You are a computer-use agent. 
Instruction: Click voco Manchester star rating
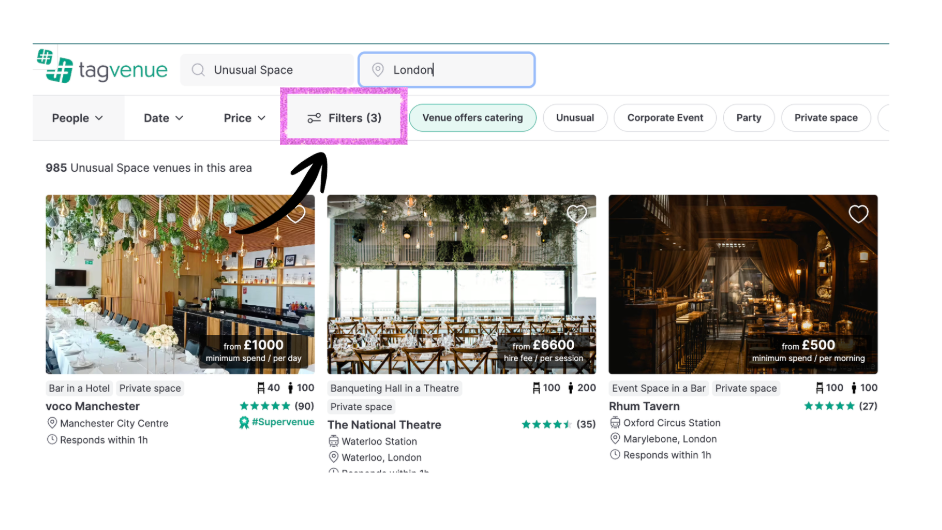click(265, 406)
